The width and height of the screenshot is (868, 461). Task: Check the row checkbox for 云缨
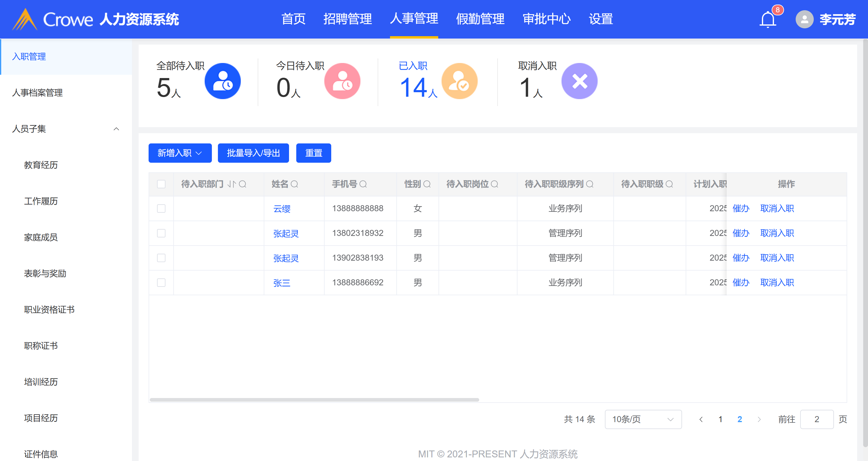click(161, 209)
